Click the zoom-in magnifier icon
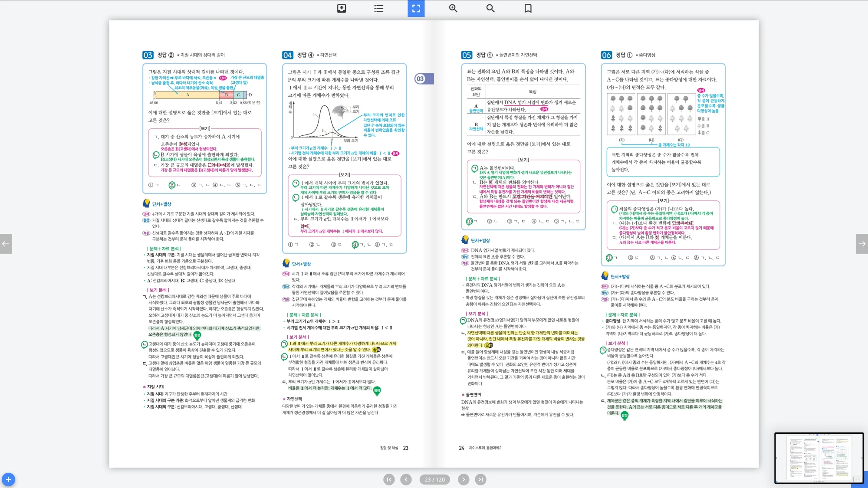The width and height of the screenshot is (868, 488). click(x=453, y=8)
